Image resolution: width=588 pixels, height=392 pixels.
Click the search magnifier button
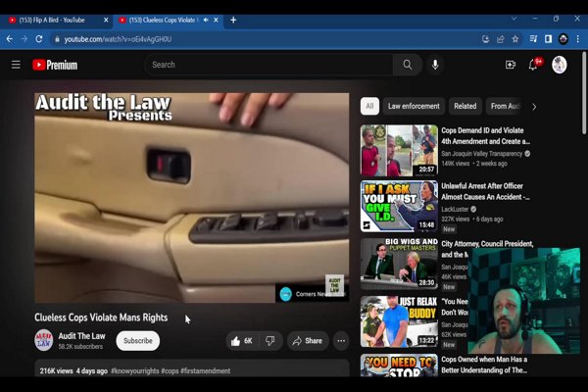408,65
